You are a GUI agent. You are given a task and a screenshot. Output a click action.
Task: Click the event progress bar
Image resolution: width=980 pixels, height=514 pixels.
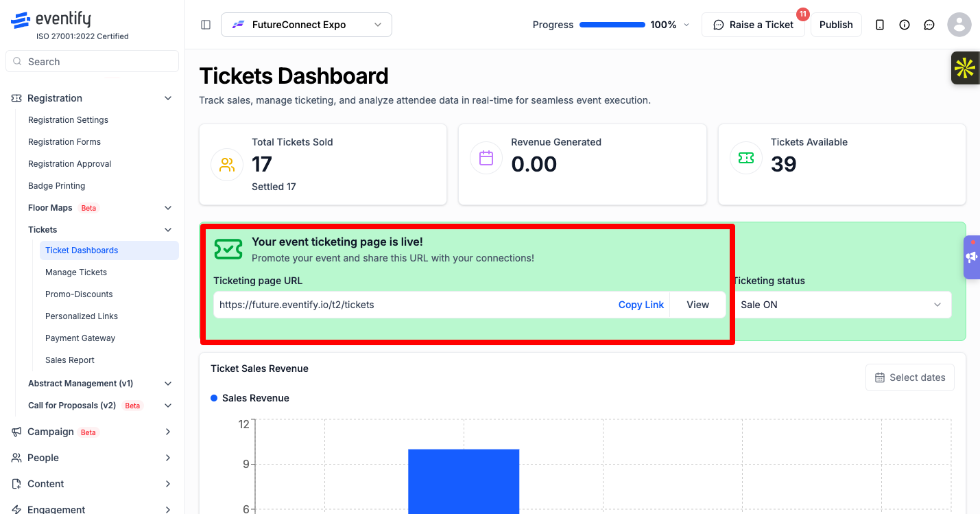click(612, 25)
